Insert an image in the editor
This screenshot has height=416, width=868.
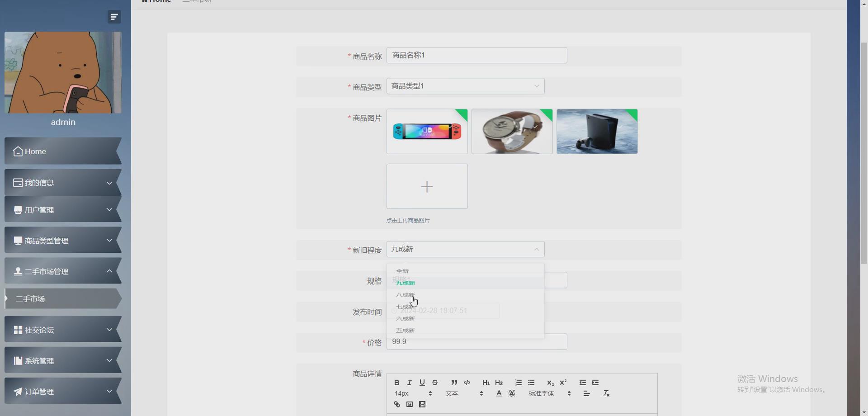[x=409, y=404]
